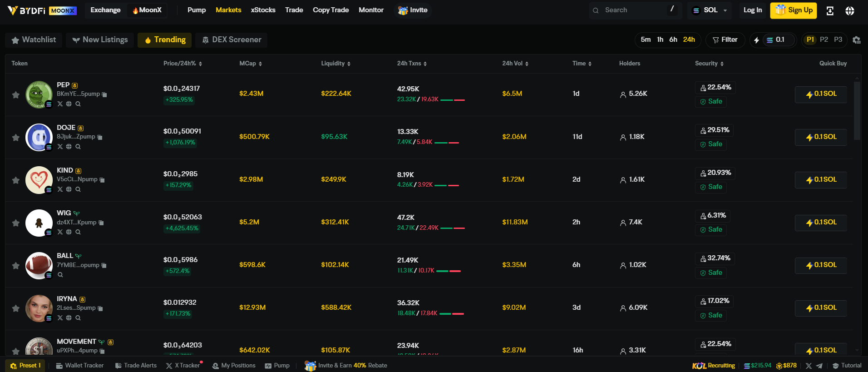
Task: Open Telegram link in footer
Action: click(819, 366)
